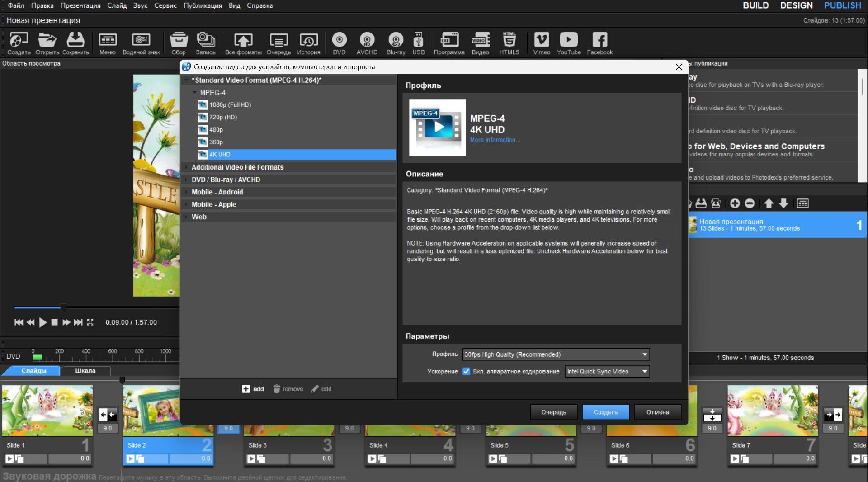Screen dimensions: 868x482
Task: Open the Intel Quick Sync Video dropdown
Action: point(607,372)
